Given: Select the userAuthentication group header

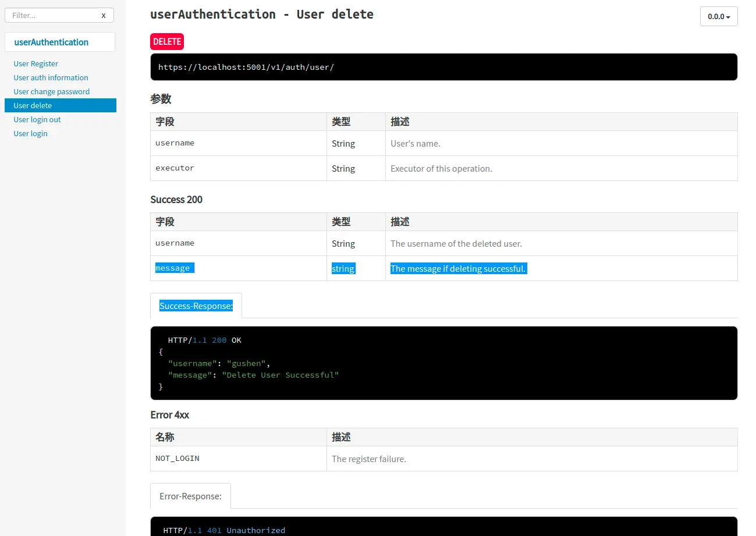Looking at the screenshot, I should tap(60, 42).
